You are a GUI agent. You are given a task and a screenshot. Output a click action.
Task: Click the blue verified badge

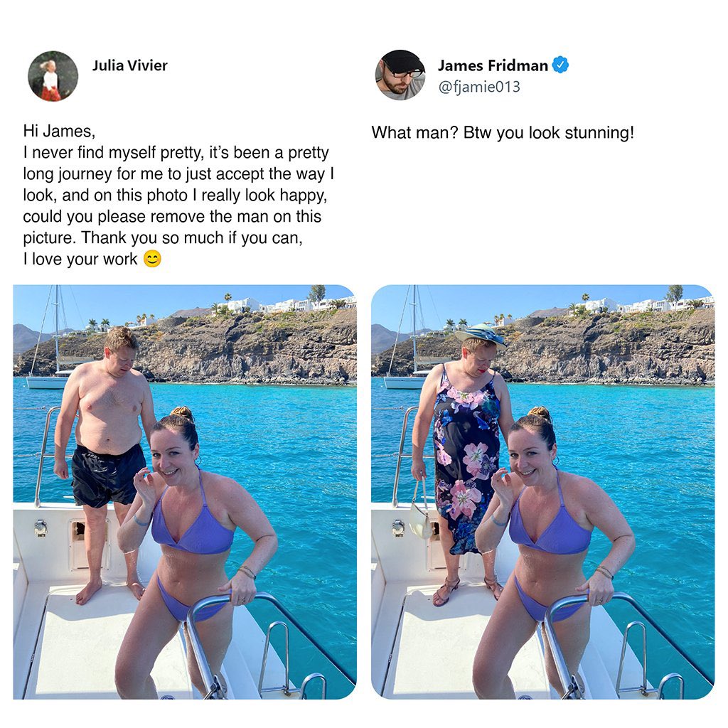point(560,65)
